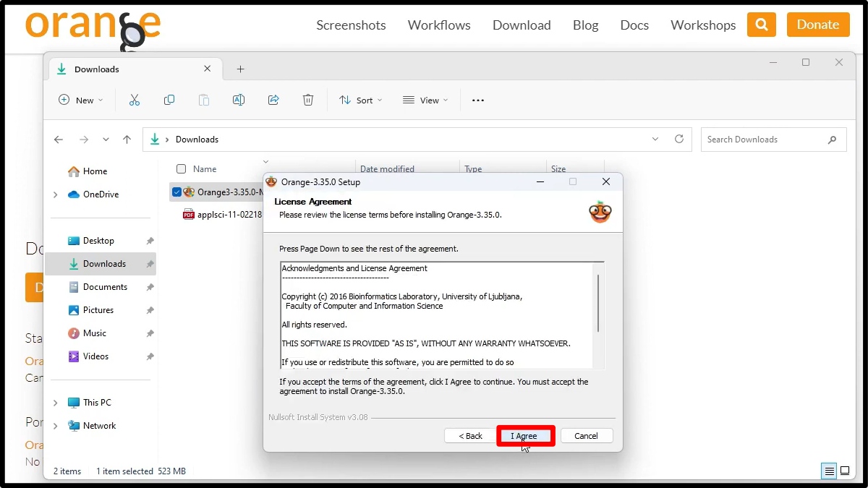
Task: Open Workshops in website navigation
Action: (703, 25)
